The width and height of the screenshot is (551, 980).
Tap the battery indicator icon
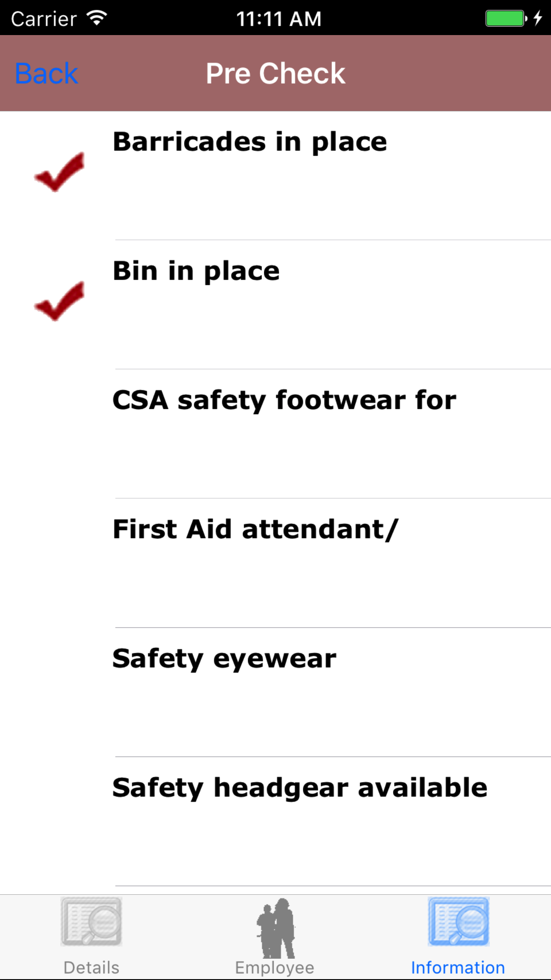[506, 18]
